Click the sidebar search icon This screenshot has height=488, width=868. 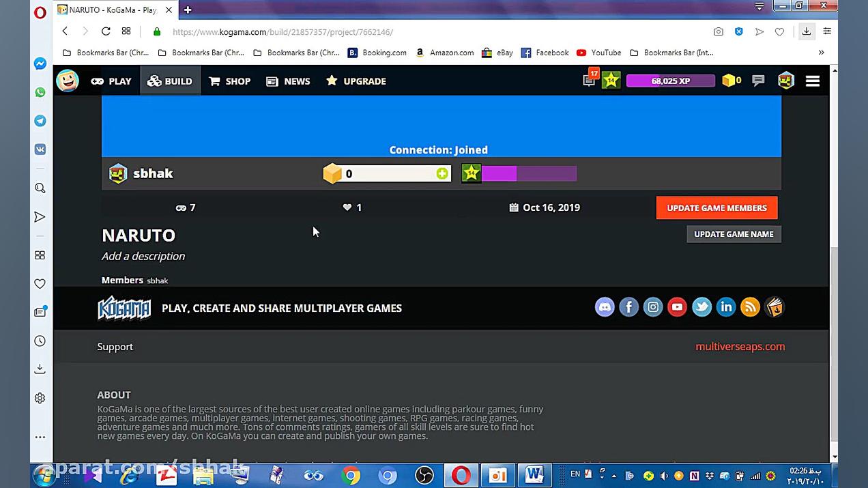[x=40, y=188]
